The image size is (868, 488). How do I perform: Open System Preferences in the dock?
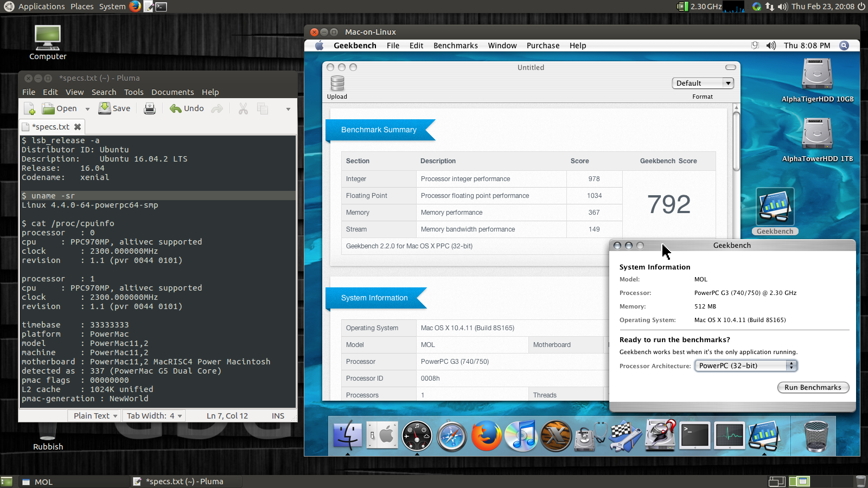tap(382, 435)
